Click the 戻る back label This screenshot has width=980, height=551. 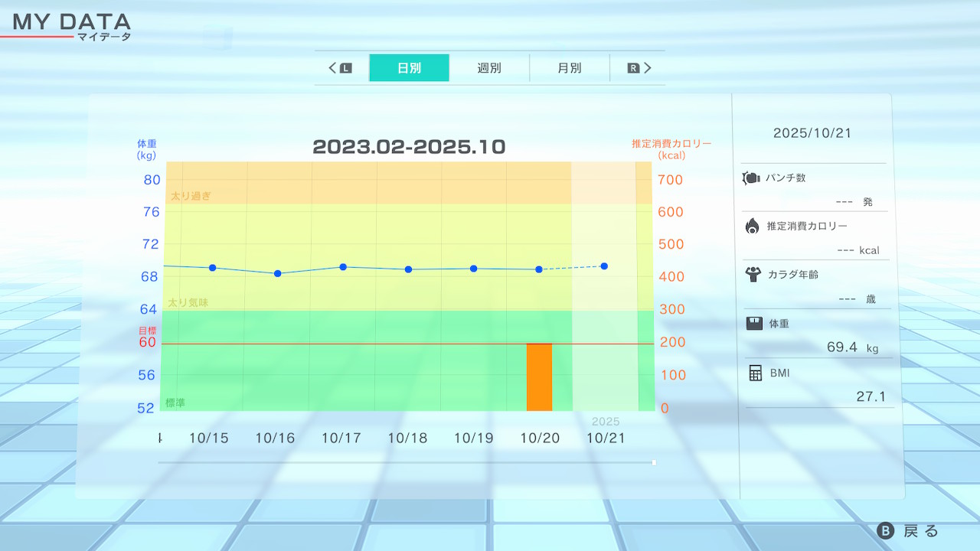920,531
